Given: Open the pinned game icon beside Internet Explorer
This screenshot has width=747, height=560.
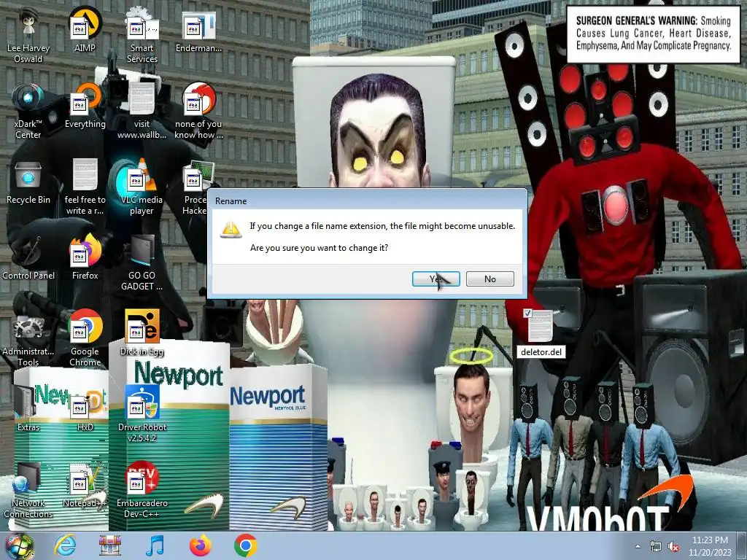Looking at the screenshot, I should [109, 546].
